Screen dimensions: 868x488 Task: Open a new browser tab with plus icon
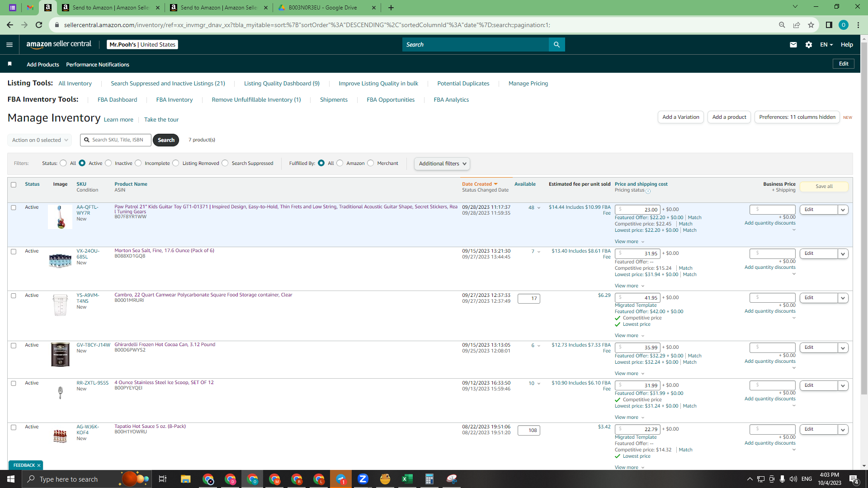click(391, 8)
